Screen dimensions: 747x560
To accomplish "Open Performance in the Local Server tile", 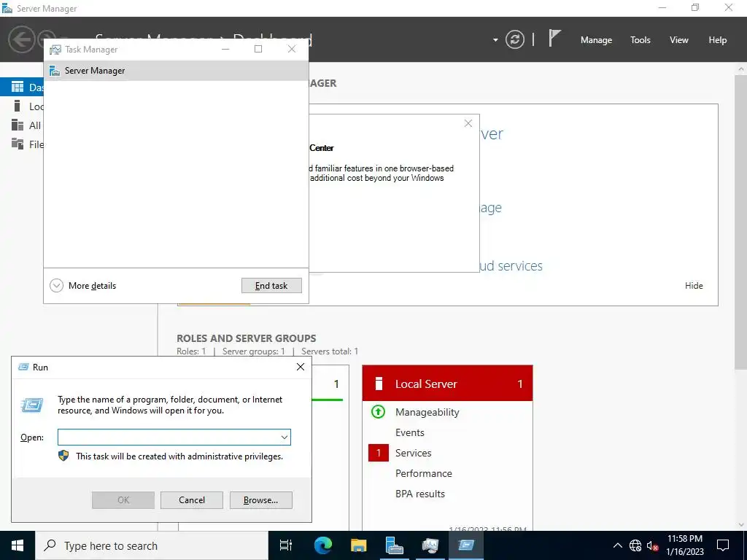I will pyautogui.click(x=424, y=473).
